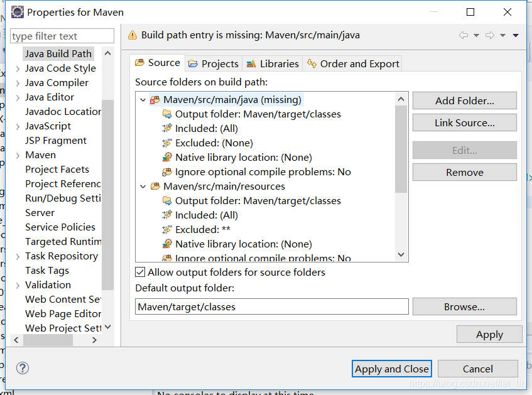532x395 pixels.
Task: Collapse the Maven/src/main/java (missing) node
Action: click(x=143, y=100)
